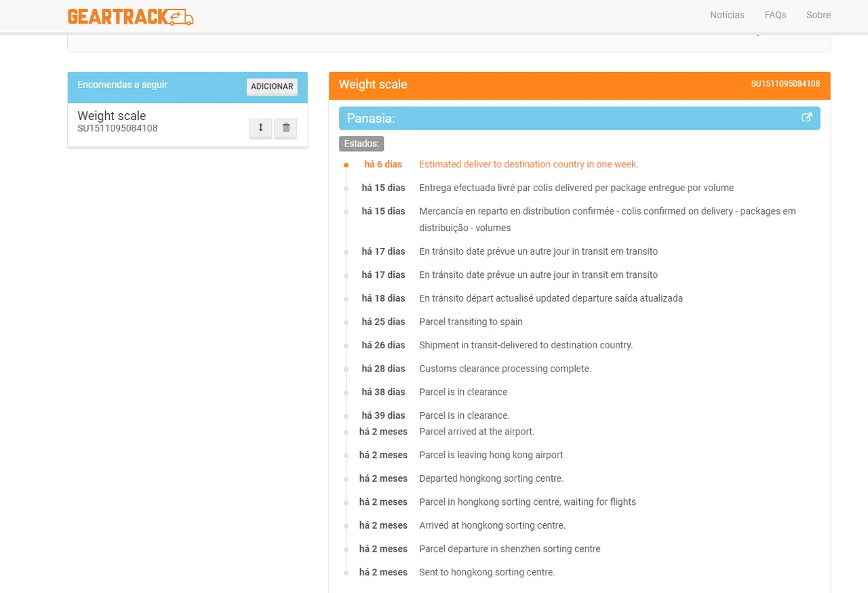Click 'Sent to hongkong sorting centre.' status

click(487, 573)
